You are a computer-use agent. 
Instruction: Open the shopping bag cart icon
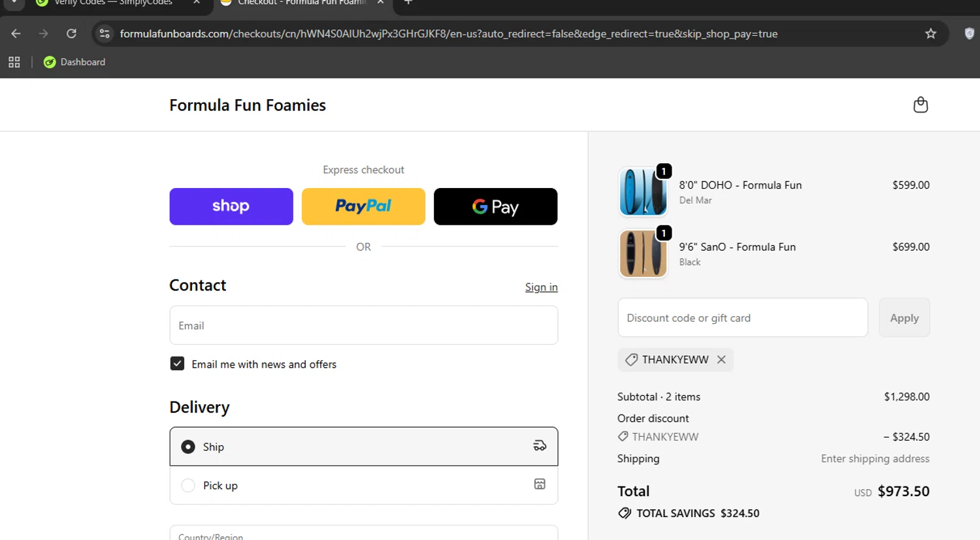pyautogui.click(x=920, y=105)
